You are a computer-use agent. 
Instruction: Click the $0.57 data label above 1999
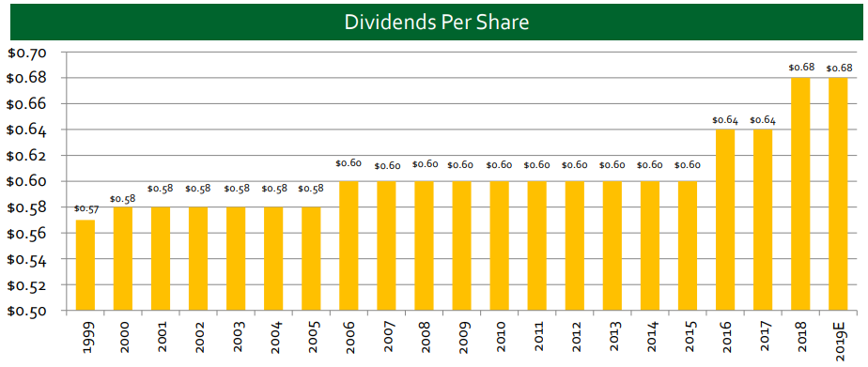(x=85, y=209)
